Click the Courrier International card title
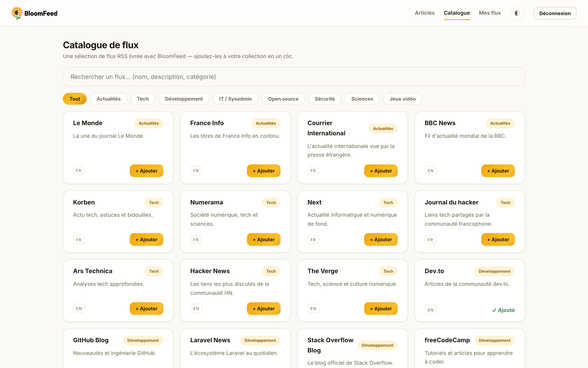The image size is (588, 368). pyautogui.click(x=326, y=128)
